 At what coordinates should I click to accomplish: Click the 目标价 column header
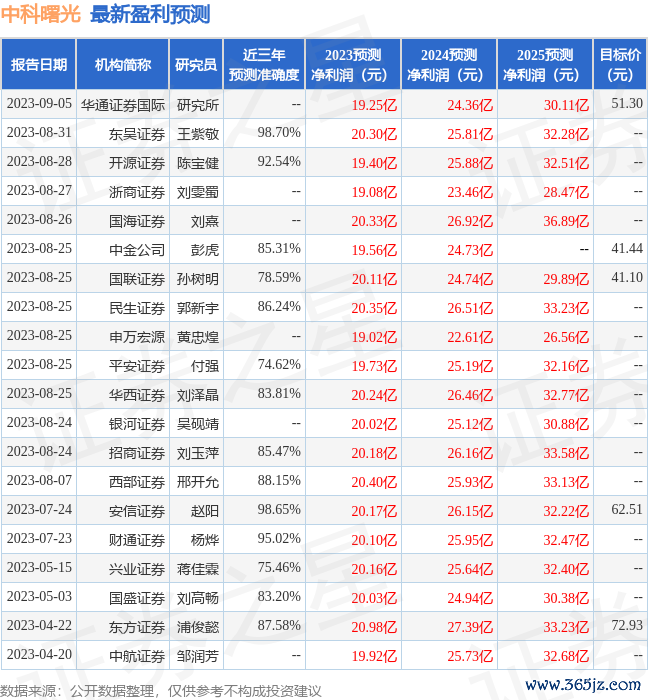pos(621,65)
